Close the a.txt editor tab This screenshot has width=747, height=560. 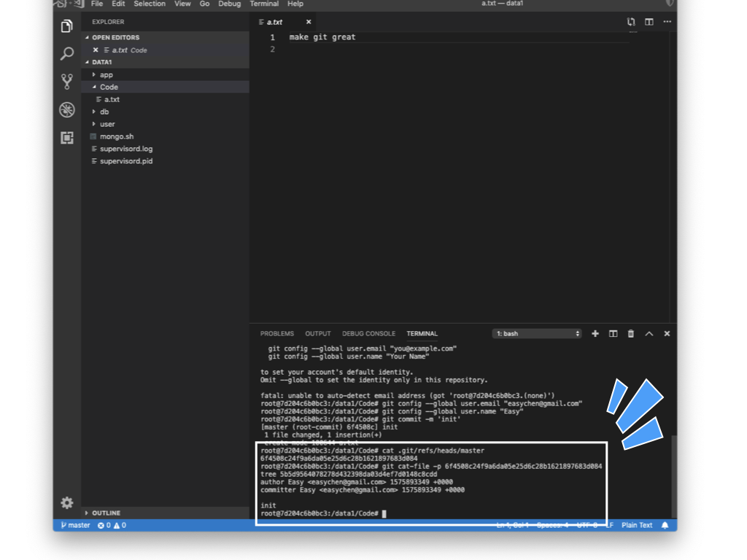click(309, 22)
